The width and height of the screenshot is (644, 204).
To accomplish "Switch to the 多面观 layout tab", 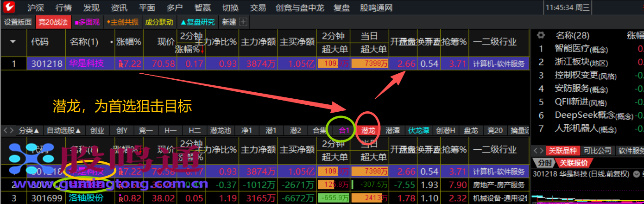I will [x=87, y=22].
